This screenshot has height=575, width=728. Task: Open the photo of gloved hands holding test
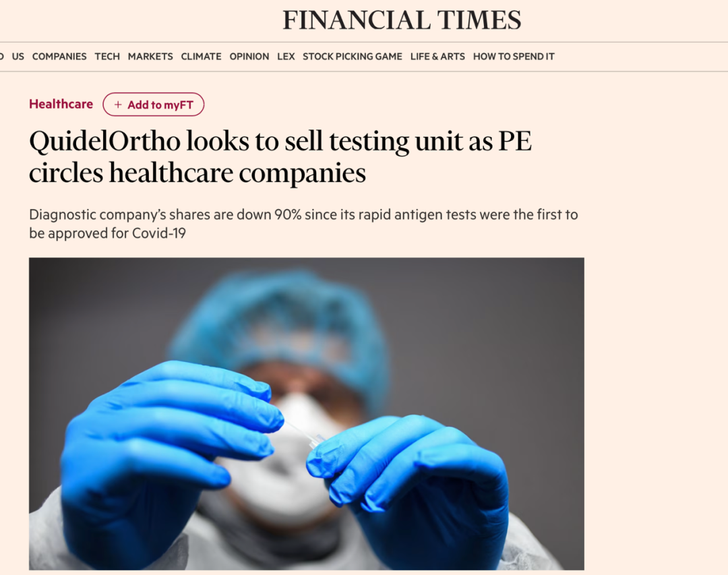tap(307, 414)
